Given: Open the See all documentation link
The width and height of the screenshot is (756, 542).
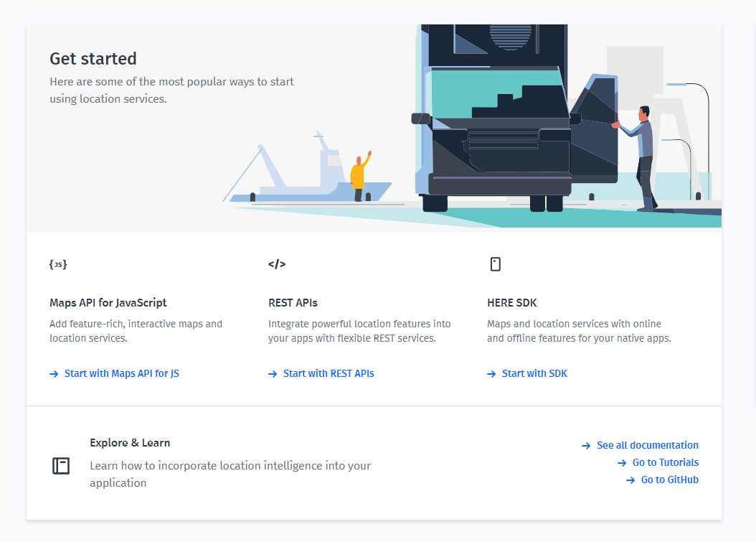Looking at the screenshot, I should [648, 445].
